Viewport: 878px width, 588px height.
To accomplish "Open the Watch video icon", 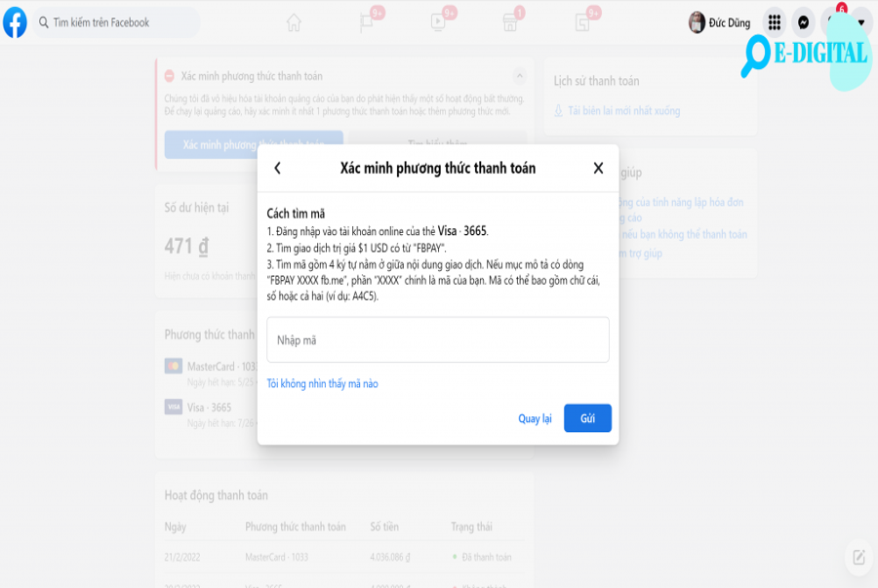I will 438,22.
